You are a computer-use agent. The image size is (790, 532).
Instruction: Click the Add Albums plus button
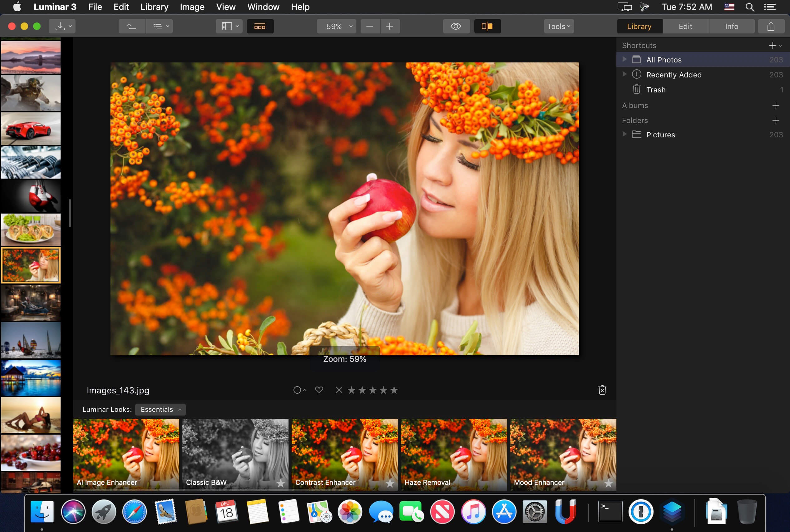pos(776,105)
